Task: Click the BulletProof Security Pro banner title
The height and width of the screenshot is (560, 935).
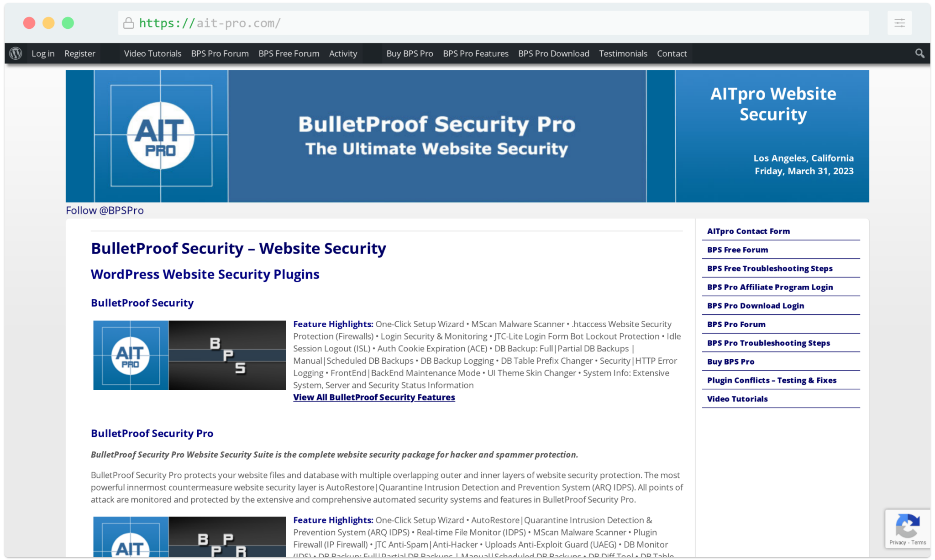Action: click(x=437, y=124)
